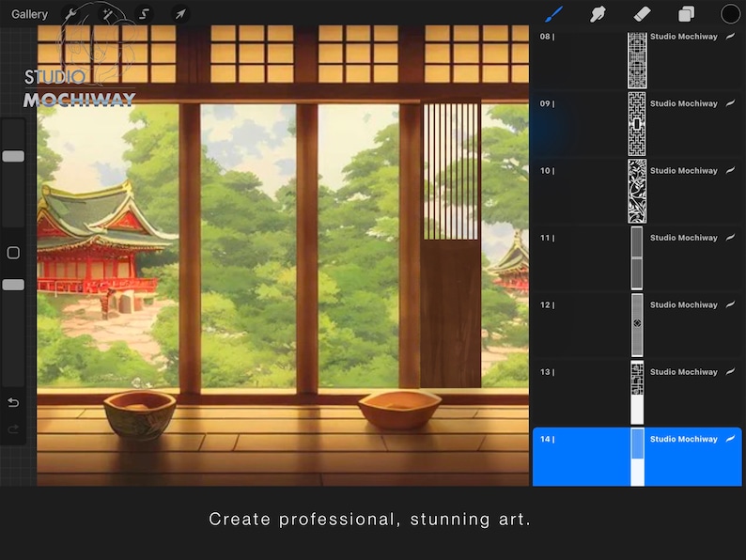Screen dimensions: 746x560
Task: Activate the Selection S-shaped tool
Action: [144, 14]
